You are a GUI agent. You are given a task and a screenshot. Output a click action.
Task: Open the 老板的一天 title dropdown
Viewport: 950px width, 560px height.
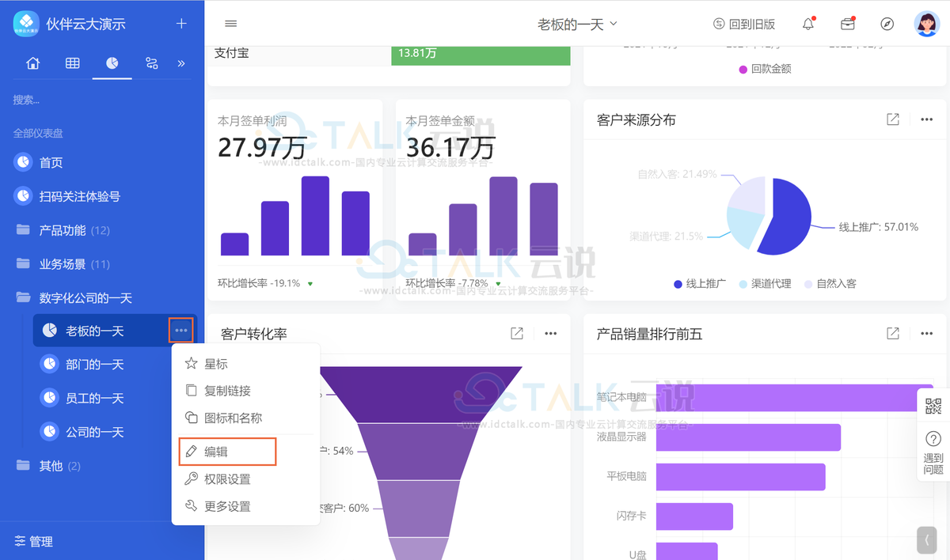coord(577,25)
